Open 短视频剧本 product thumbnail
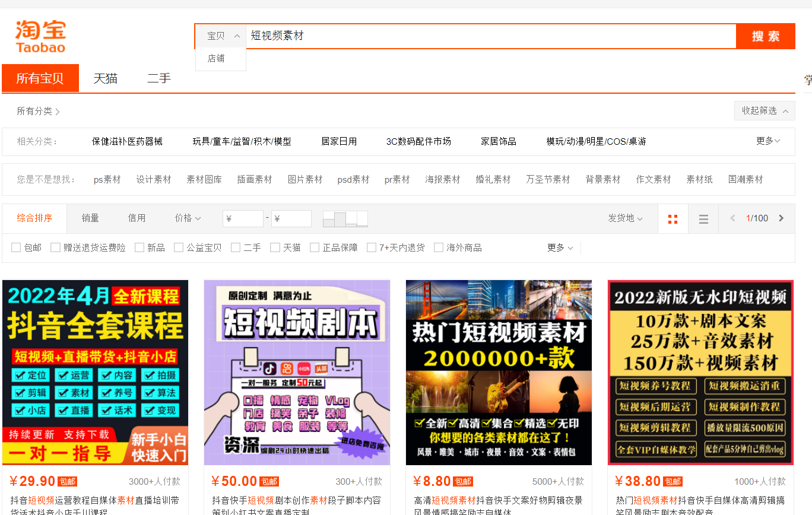The width and height of the screenshot is (812, 515). 297,373
